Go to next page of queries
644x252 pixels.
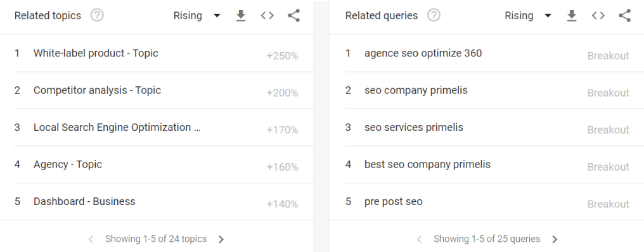(x=555, y=239)
